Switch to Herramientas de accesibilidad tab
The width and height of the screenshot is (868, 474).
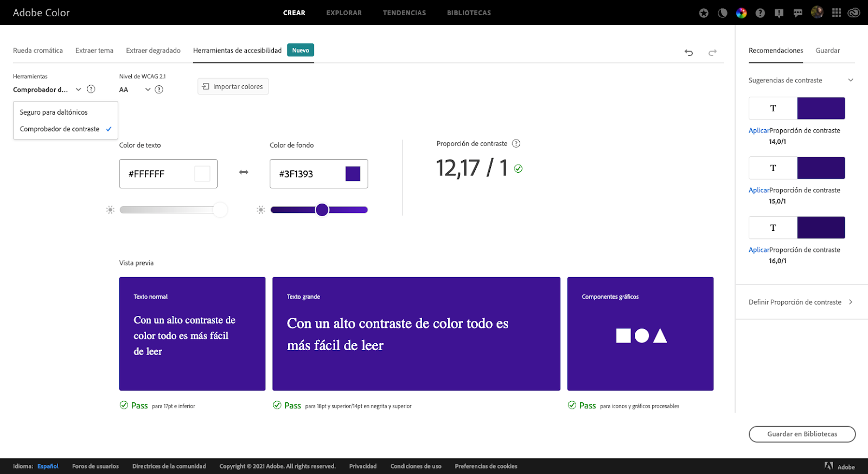pyautogui.click(x=237, y=50)
